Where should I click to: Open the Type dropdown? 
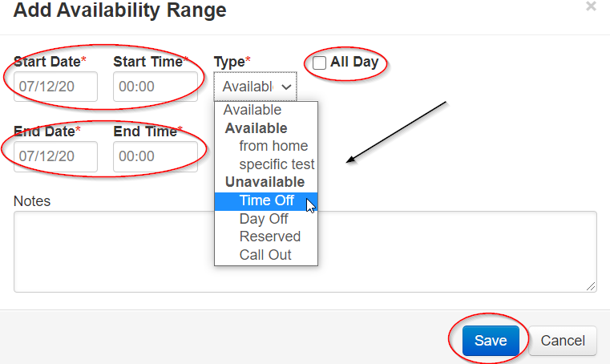coord(255,87)
